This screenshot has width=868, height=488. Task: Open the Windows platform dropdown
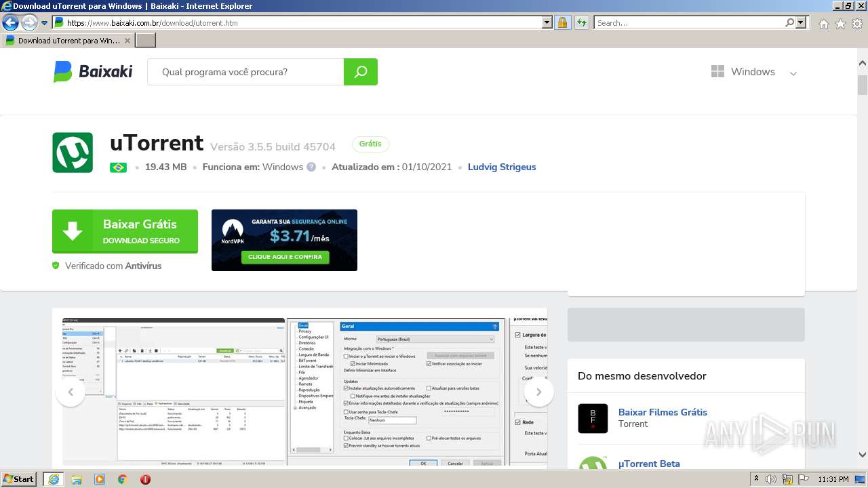[x=754, y=72]
